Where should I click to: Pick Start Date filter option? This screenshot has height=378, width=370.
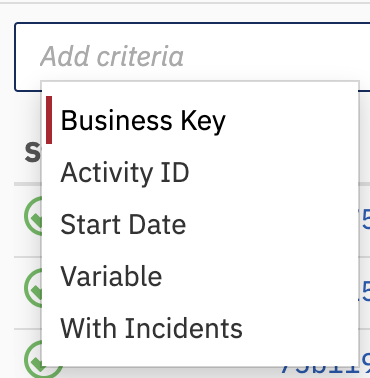coord(123,224)
